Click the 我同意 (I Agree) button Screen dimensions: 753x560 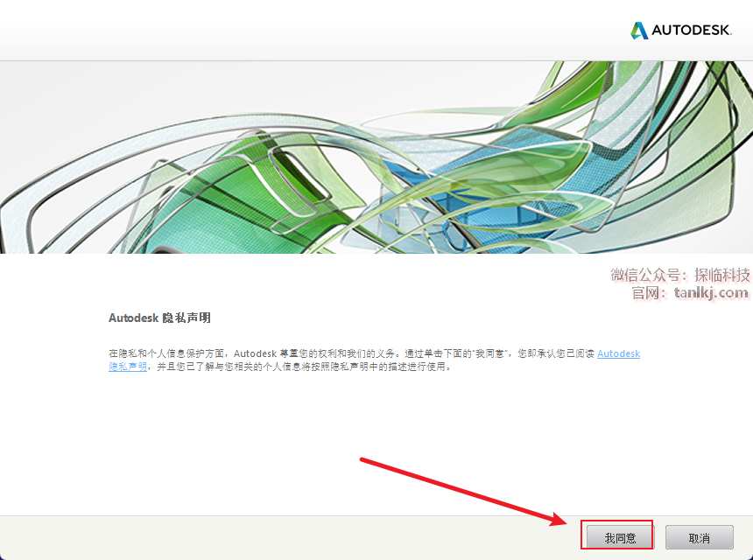click(x=620, y=537)
